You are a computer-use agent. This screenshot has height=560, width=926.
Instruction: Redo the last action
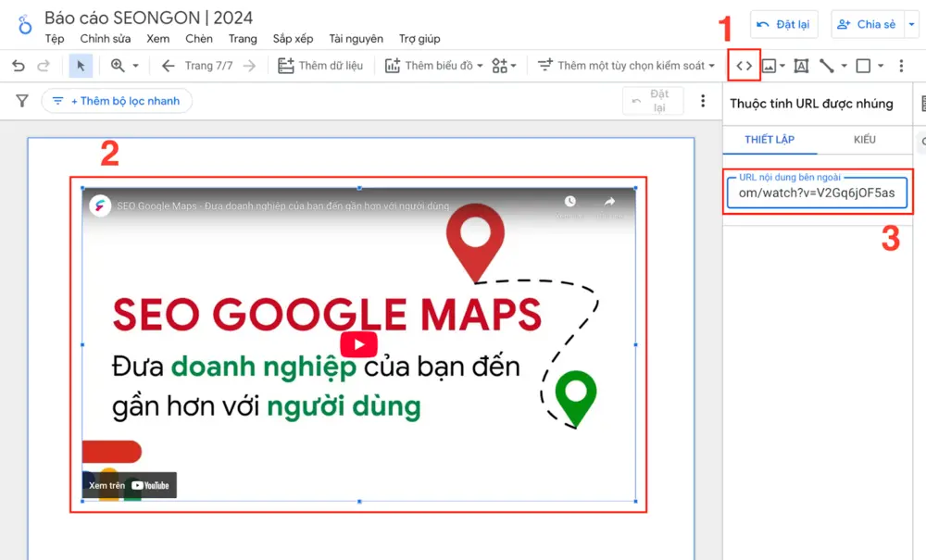coord(44,66)
